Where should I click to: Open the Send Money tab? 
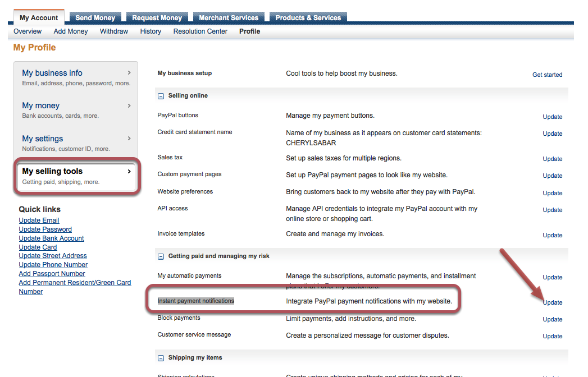coord(95,17)
